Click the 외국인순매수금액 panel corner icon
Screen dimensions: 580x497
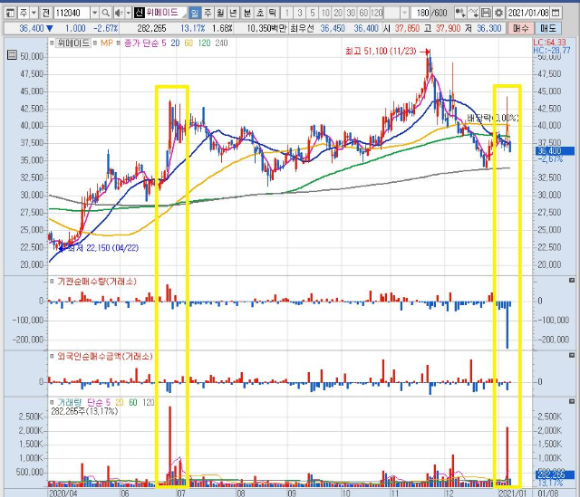[x=572, y=355]
